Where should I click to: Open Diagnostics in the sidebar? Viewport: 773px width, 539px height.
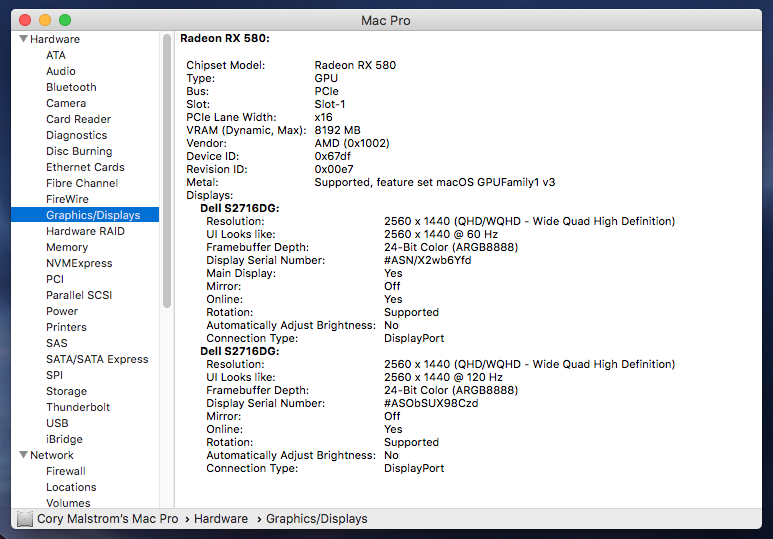76,135
